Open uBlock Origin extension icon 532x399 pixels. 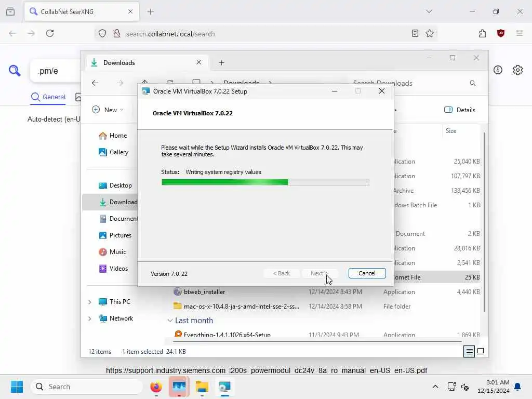500,33
